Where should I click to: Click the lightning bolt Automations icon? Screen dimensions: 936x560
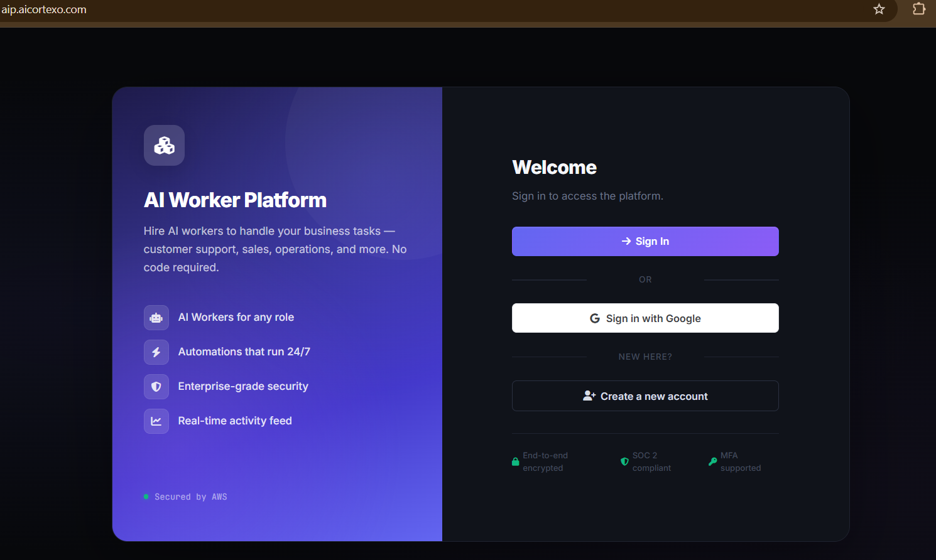[156, 352]
